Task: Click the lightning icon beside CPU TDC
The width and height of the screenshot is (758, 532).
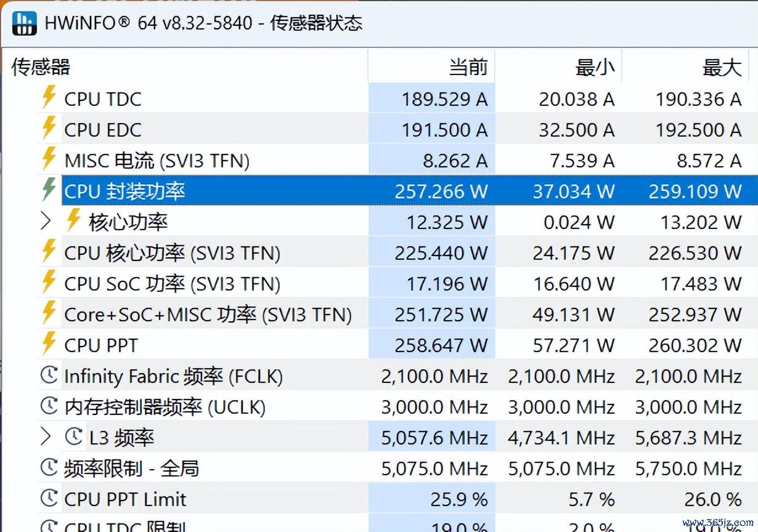Action: point(49,97)
